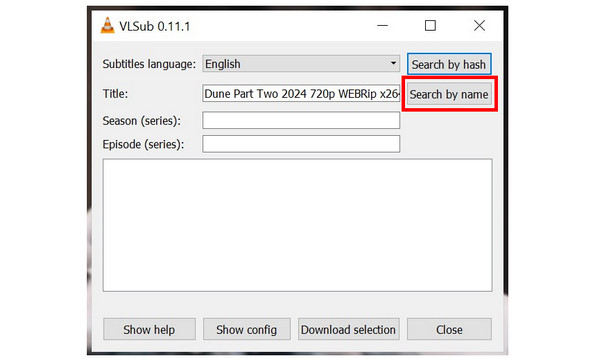
Task: Click the Close button at the bottom
Action: [449, 329]
